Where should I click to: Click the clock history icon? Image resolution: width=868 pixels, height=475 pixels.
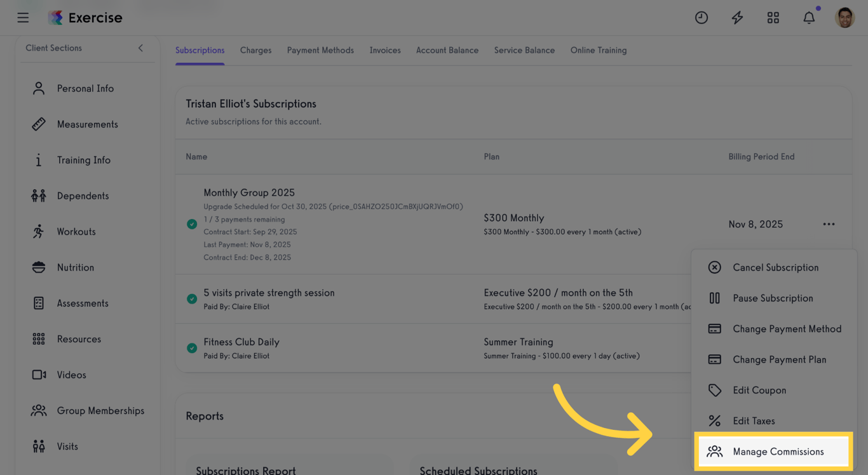702,17
